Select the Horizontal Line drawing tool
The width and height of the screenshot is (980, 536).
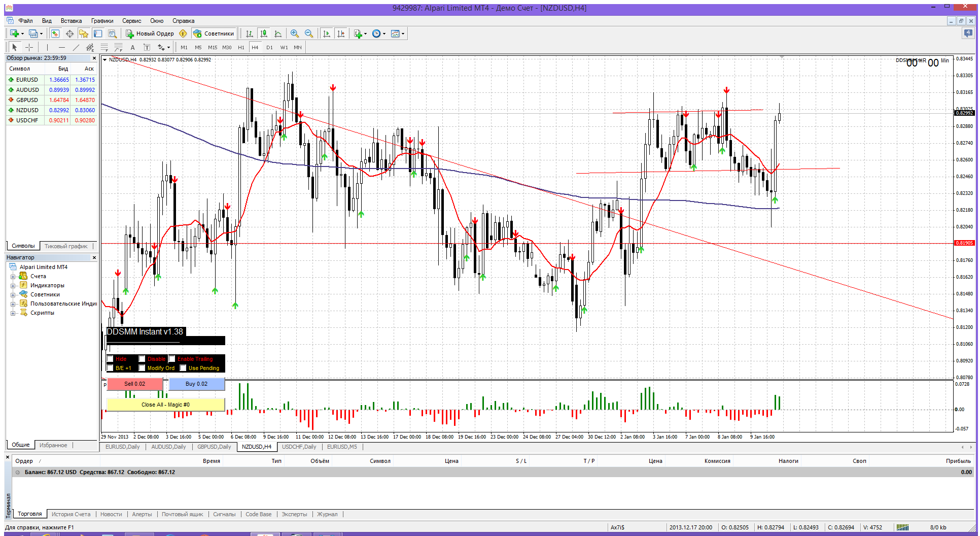point(61,47)
